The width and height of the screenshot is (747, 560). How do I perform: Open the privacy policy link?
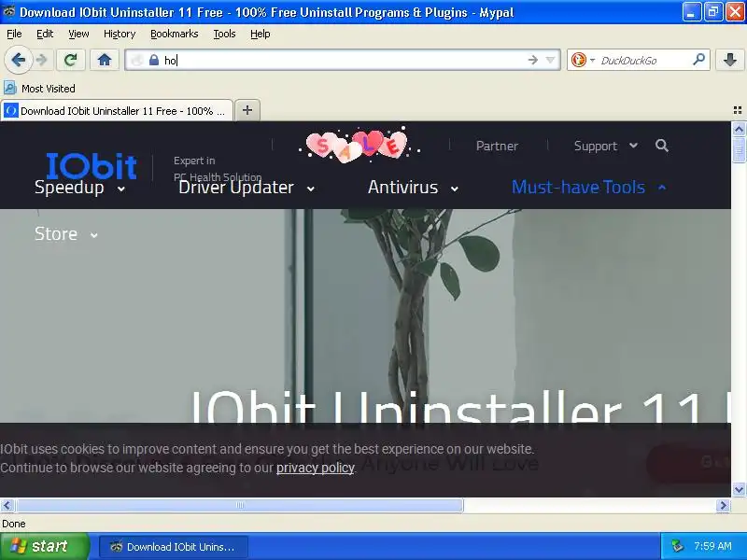[315, 468]
